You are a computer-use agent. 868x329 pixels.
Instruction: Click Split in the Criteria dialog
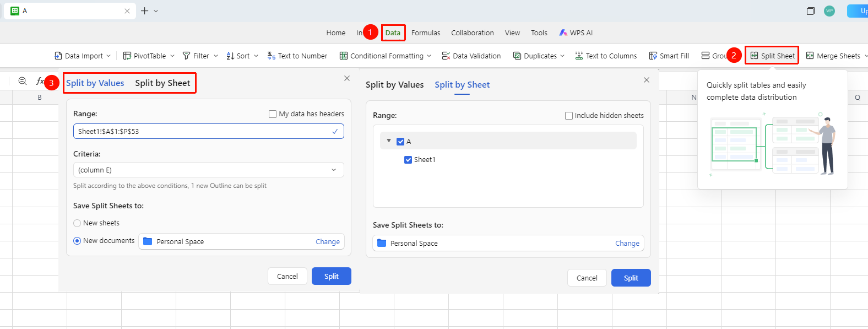click(x=332, y=276)
